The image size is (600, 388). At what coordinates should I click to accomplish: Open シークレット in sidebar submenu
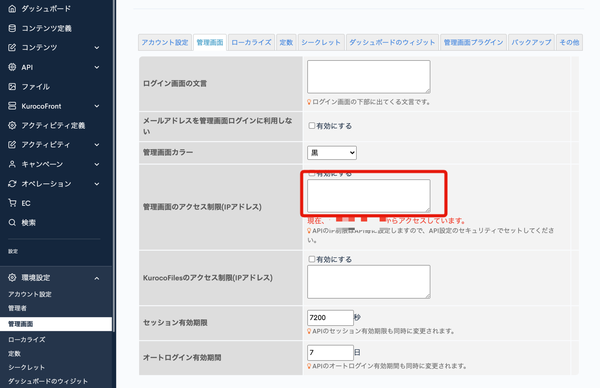[27, 367]
